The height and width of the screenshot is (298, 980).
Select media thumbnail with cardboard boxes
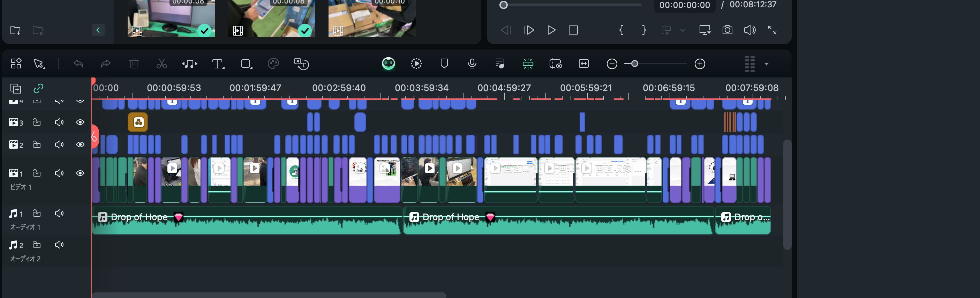(372, 18)
